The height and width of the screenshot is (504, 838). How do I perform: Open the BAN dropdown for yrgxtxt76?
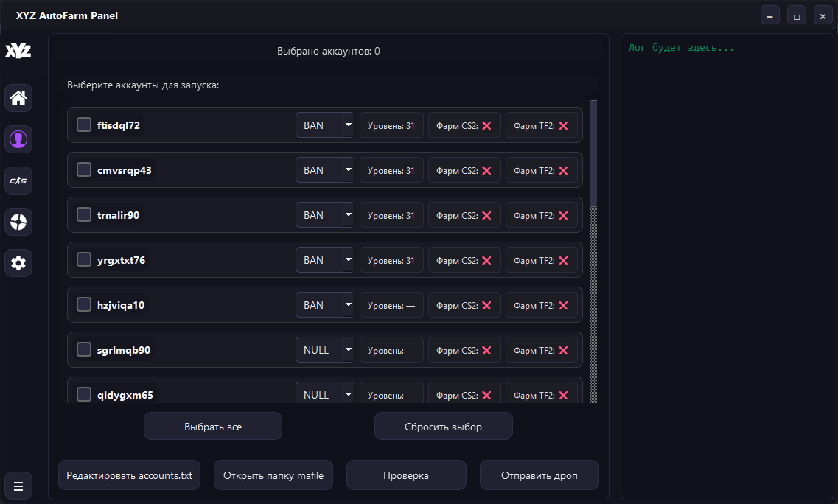(325, 260)
